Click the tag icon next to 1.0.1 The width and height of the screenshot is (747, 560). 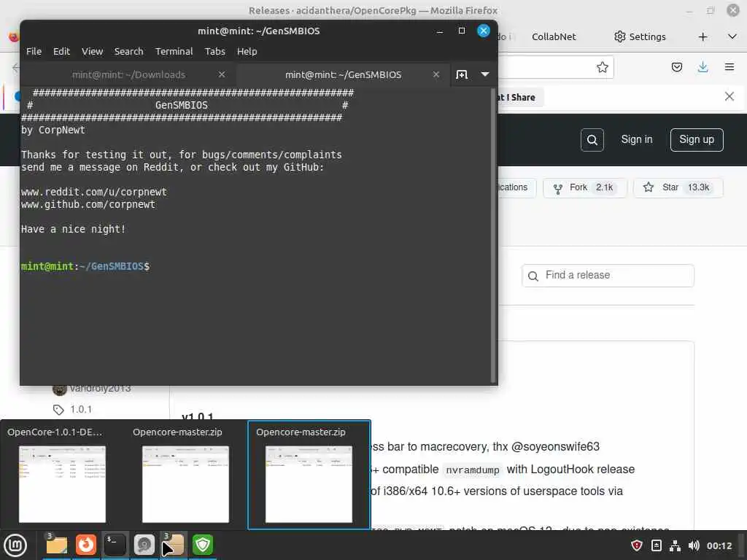coord(58,410)
